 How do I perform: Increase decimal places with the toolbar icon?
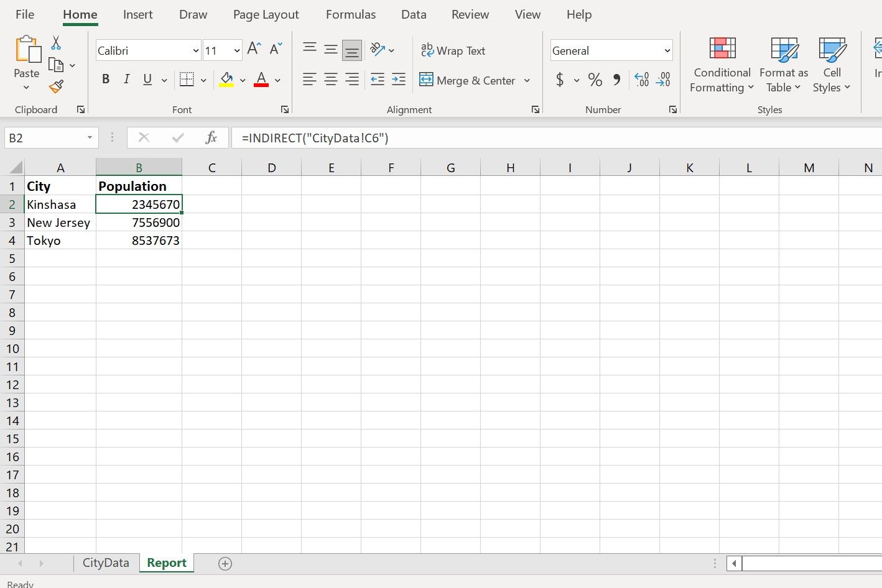coord(641,80)
